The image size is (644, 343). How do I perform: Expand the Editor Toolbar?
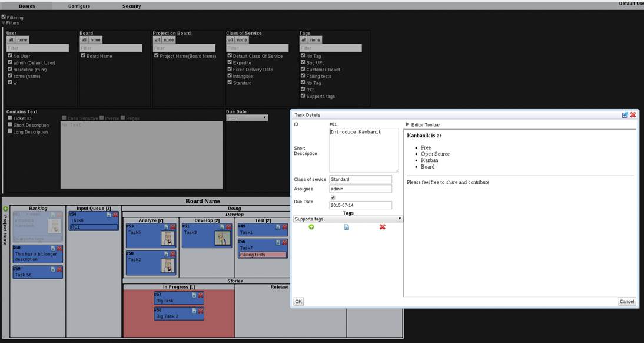click(408, 124)
